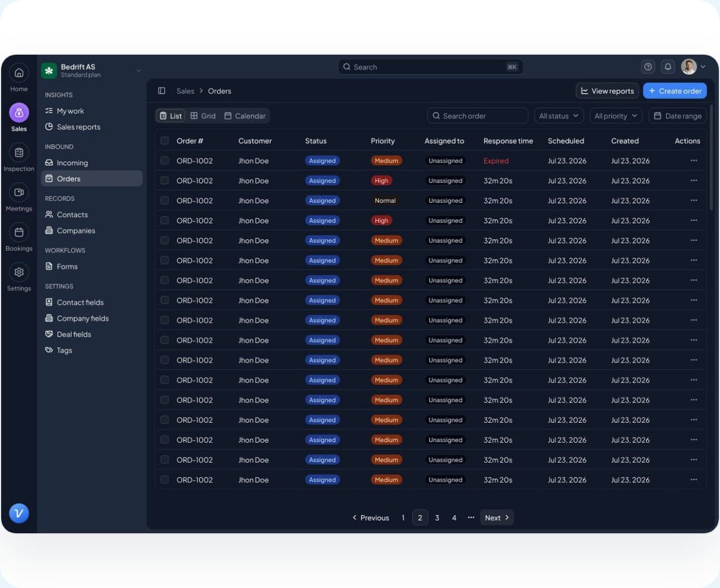This screenshot has height=588, width=720.
Task: Click the Expired response time text
Action: tap(496, 161)
